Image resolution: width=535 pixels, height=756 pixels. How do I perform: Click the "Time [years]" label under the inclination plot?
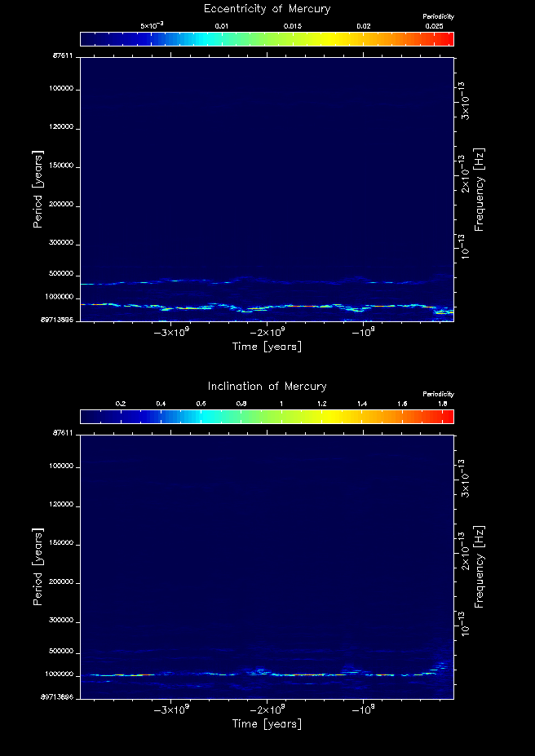267,724
